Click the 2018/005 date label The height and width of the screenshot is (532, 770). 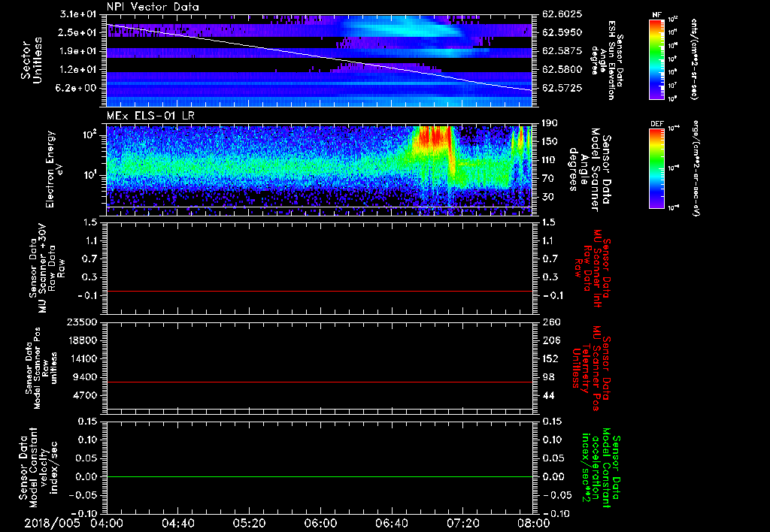coord(52,523)
